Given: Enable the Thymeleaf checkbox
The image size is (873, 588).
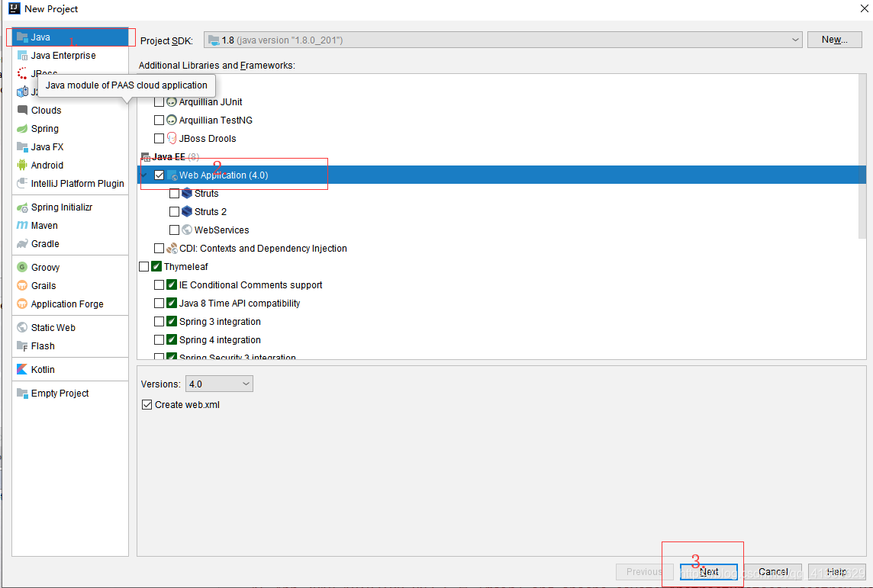Looking at the screenshot, I should [143, 267].
